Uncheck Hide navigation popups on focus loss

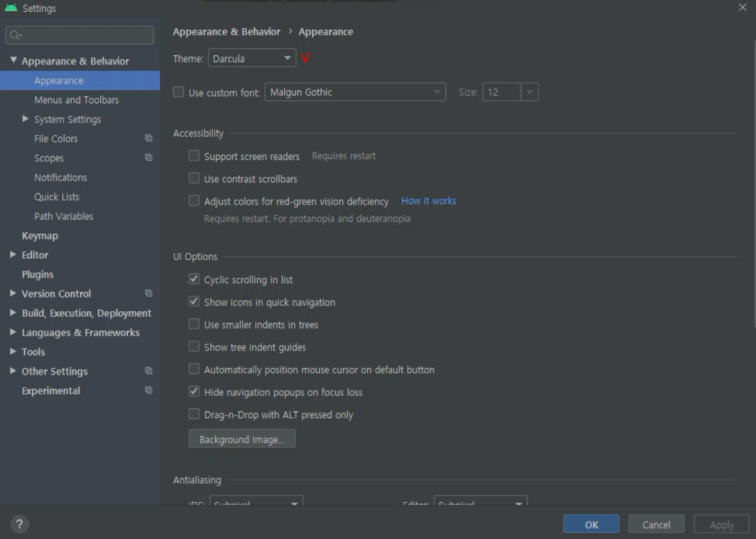click(x=194, y=391)
